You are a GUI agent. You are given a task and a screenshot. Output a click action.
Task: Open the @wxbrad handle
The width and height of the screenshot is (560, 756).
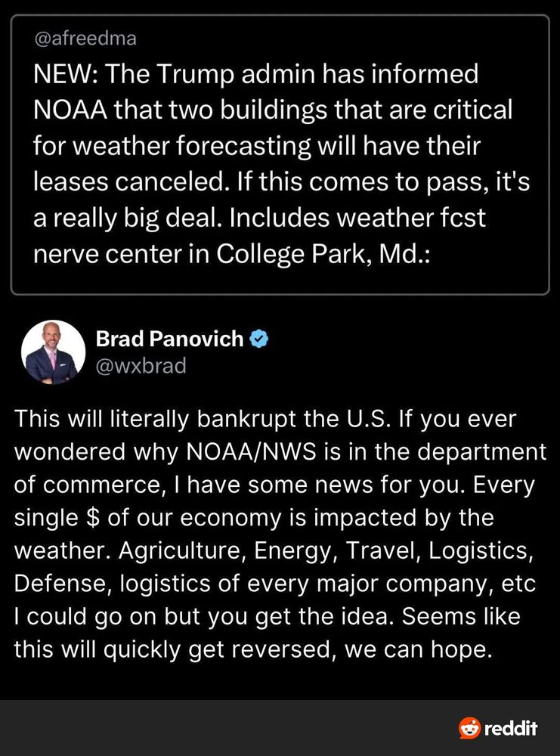(x=141, y=366)
